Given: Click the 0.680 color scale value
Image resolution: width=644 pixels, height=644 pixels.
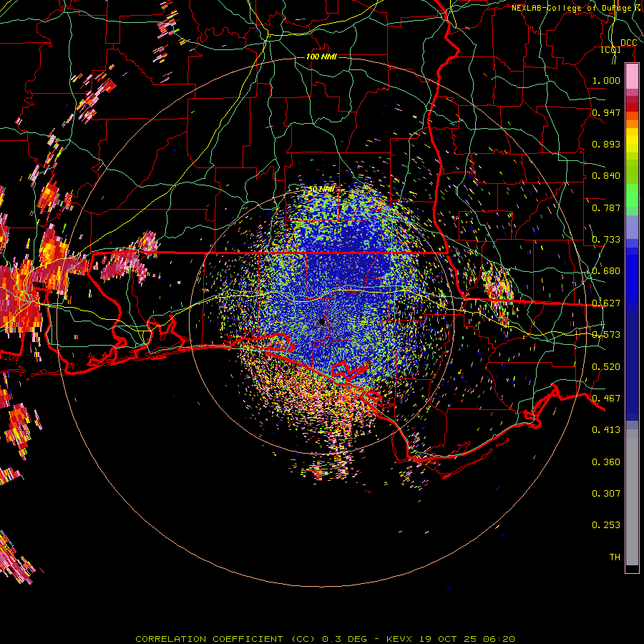Looking at the screenshot, I should coord(606,271).
